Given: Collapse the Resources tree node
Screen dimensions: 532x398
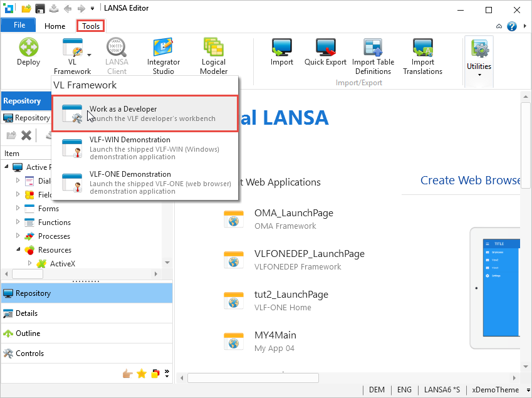Looking at the screenshot, I should [18, 249].
